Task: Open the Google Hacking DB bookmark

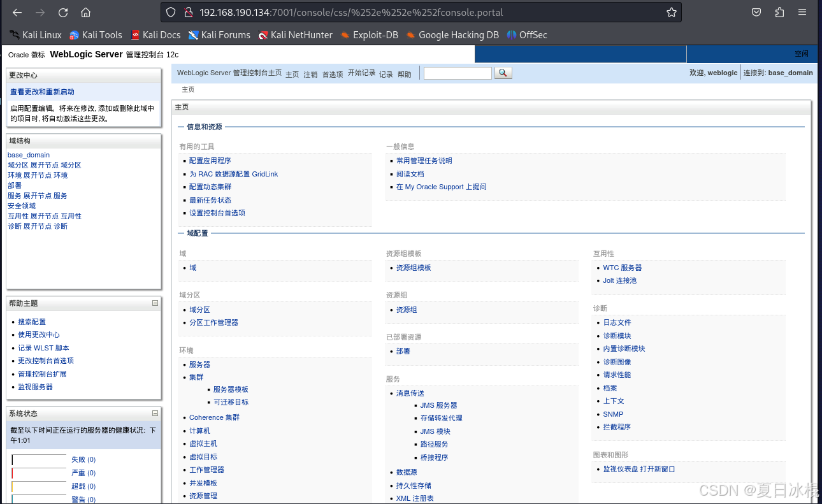Action: (x=452, y=35)
